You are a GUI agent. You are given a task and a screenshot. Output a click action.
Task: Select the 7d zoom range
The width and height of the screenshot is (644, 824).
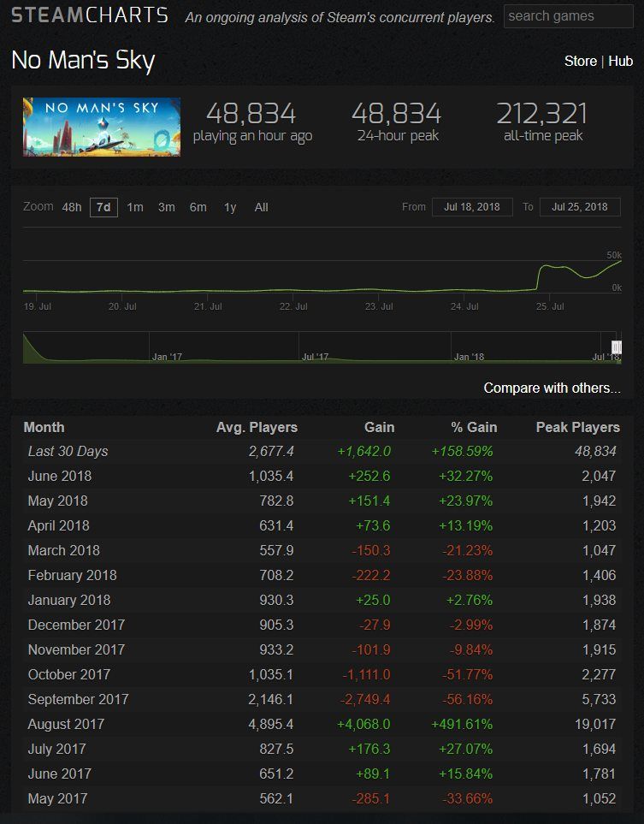pos(103,207)
